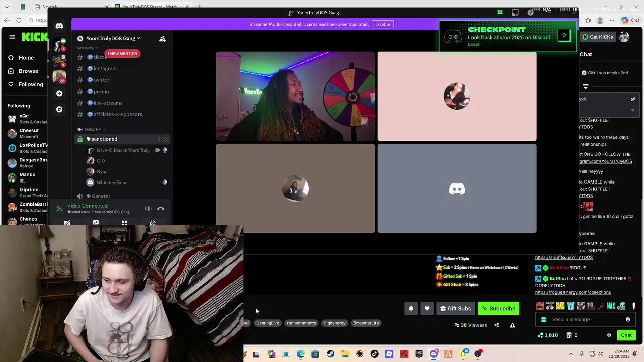Expand the pinned chat message chevron
644x362 pixels.
click(x=633, y=109)
